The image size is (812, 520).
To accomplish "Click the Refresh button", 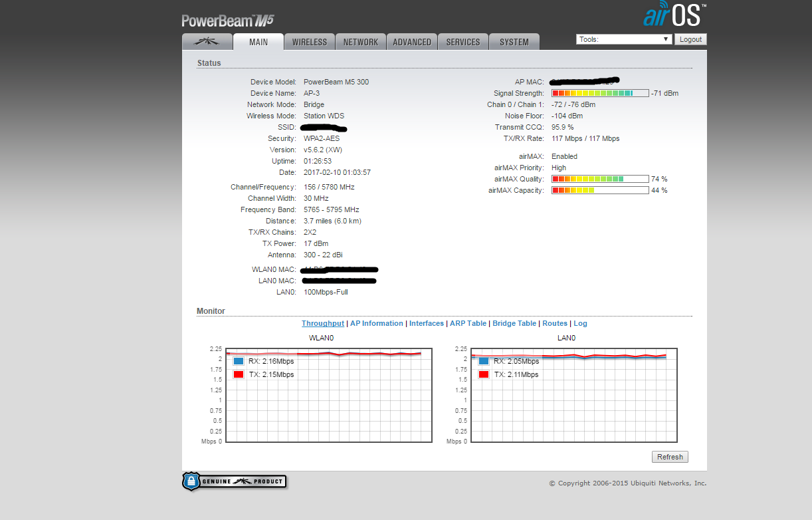I will pyautogui.click(x=670, y=457).
